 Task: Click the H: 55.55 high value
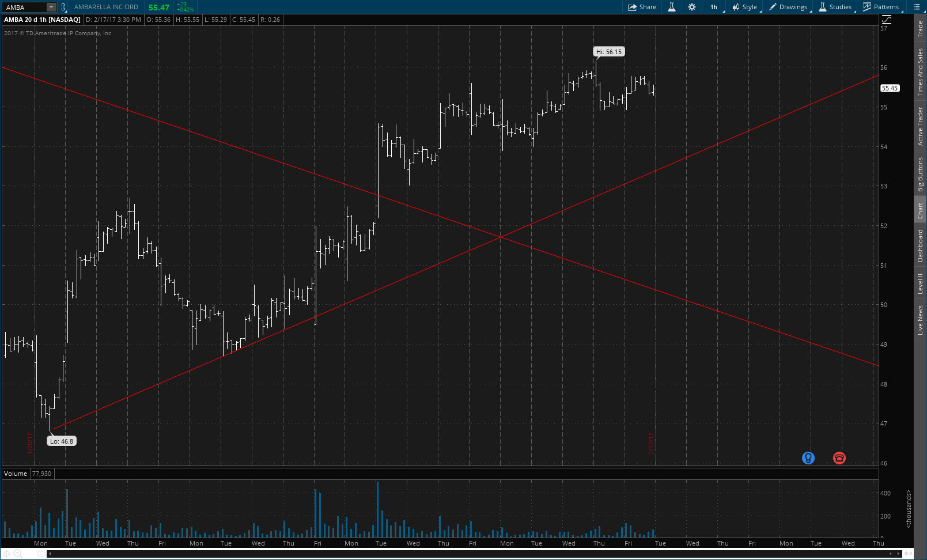pos(188,20)
